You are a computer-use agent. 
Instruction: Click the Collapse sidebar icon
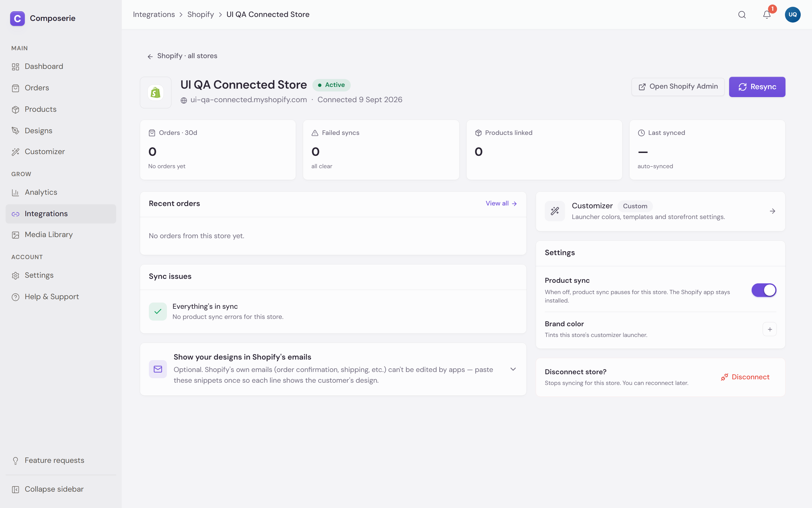(16, 490)
